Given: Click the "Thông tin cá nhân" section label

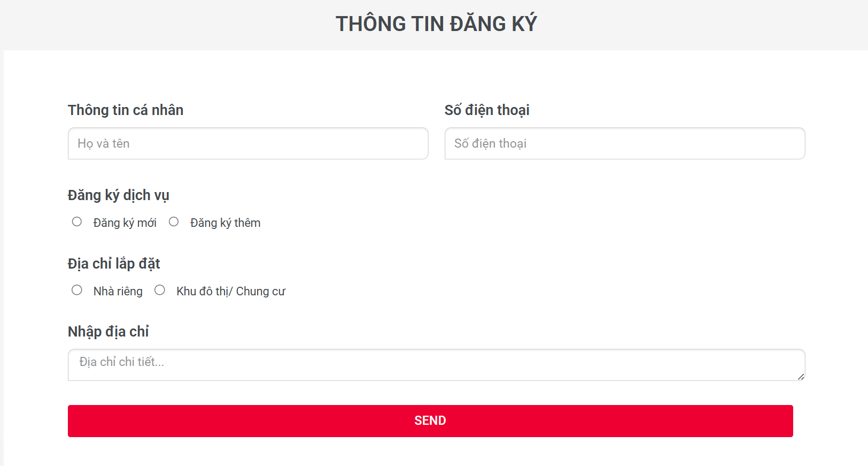Looking at the screenshot, I should point(126,110).
